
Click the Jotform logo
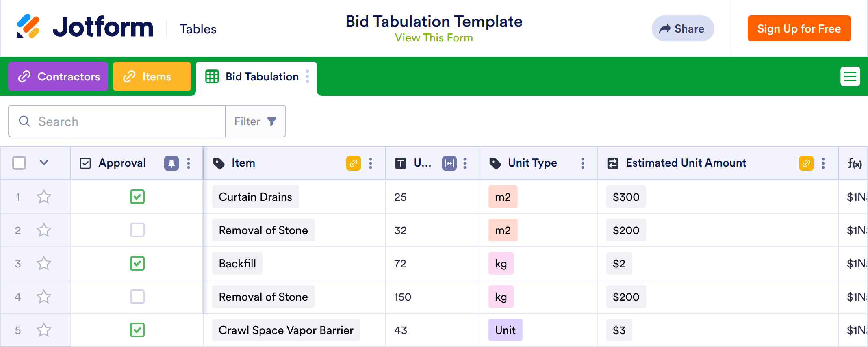click(85, 27)
